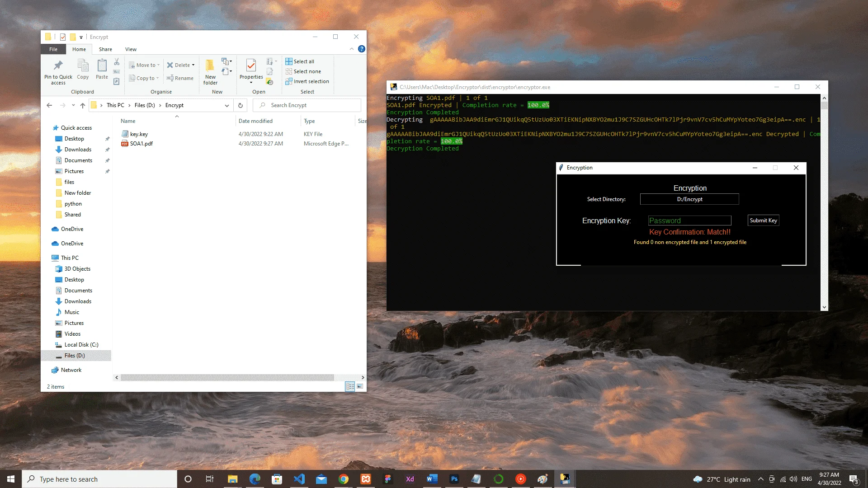
Task: Open the Copy to dropdown
Action: [x=144, y=78]
